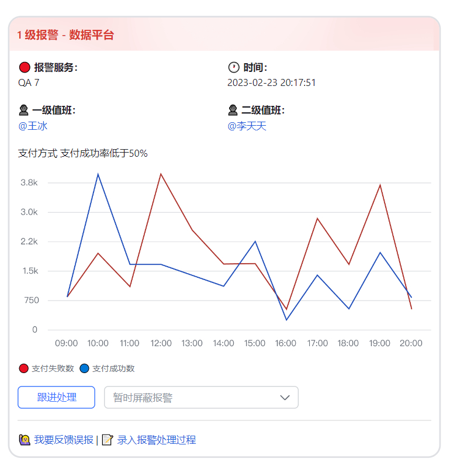
Task: Click the 1 级报警 - 数据平台 header title
Action: coord(65,35)
